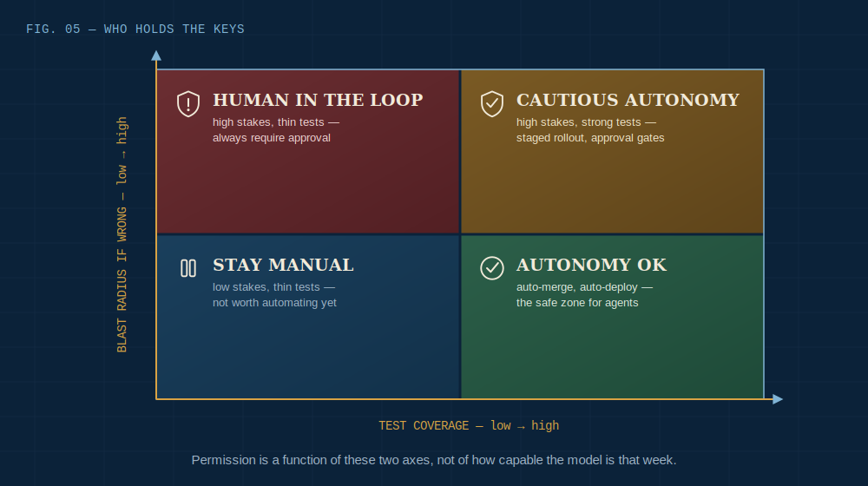The width and height of the screenshot is (868, 486).
Task: Select the STAY MANUAL heading
Action: click(283, 265)
